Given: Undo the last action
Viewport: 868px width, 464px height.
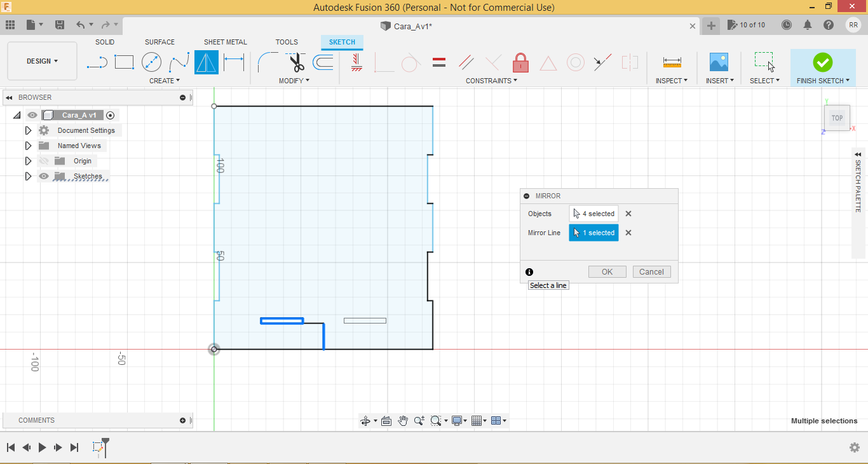Looking at the screenshot, I should (80, 25).
